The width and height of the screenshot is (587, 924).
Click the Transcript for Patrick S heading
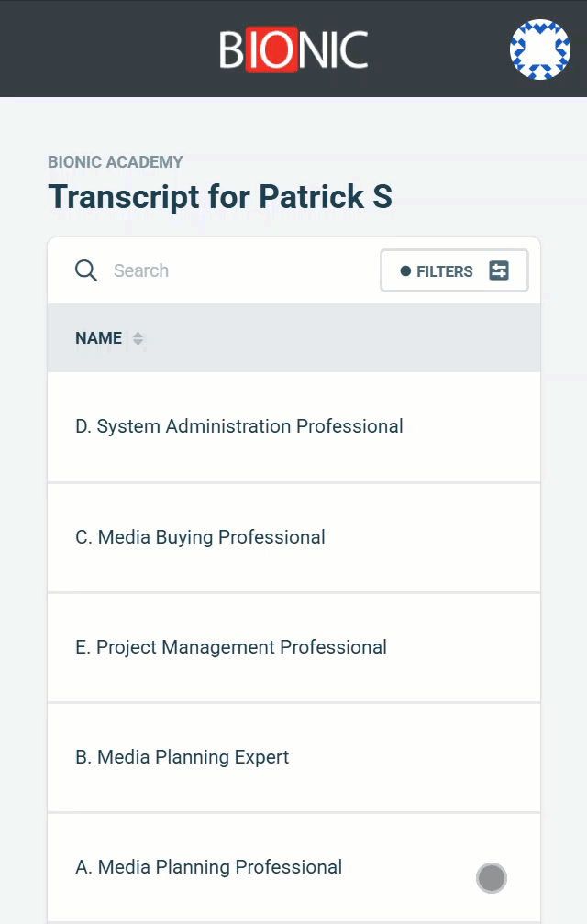pos(220,196)
